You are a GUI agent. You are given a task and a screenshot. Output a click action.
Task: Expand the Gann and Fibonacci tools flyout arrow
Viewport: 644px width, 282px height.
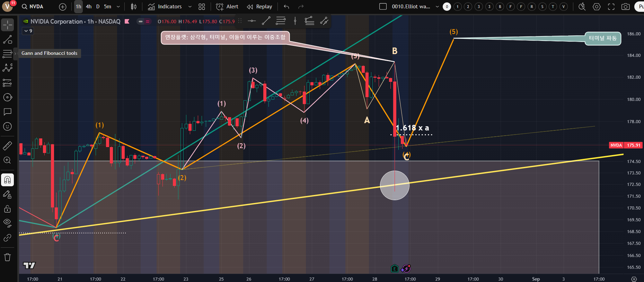pos(15,54)
